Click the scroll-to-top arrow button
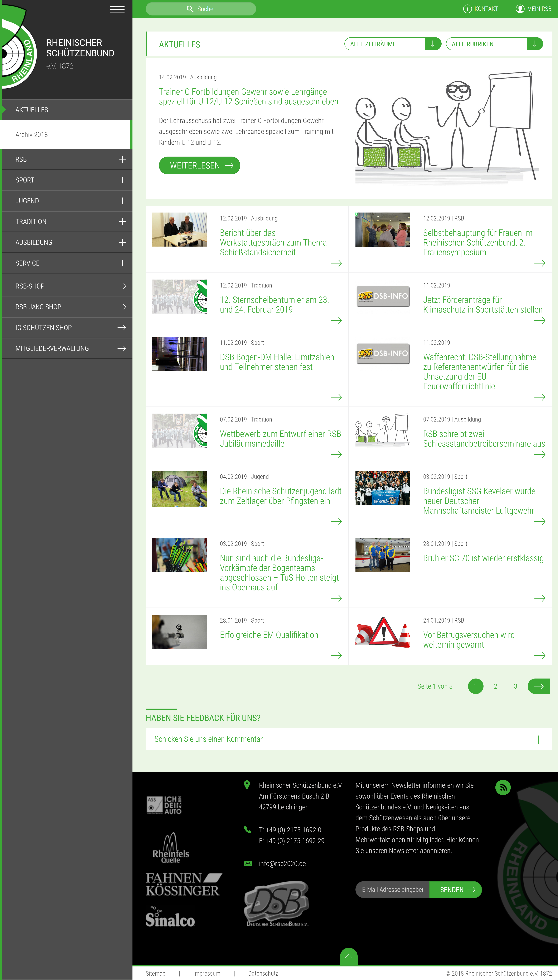Screen dimensions: 558x980 point(348,956)
